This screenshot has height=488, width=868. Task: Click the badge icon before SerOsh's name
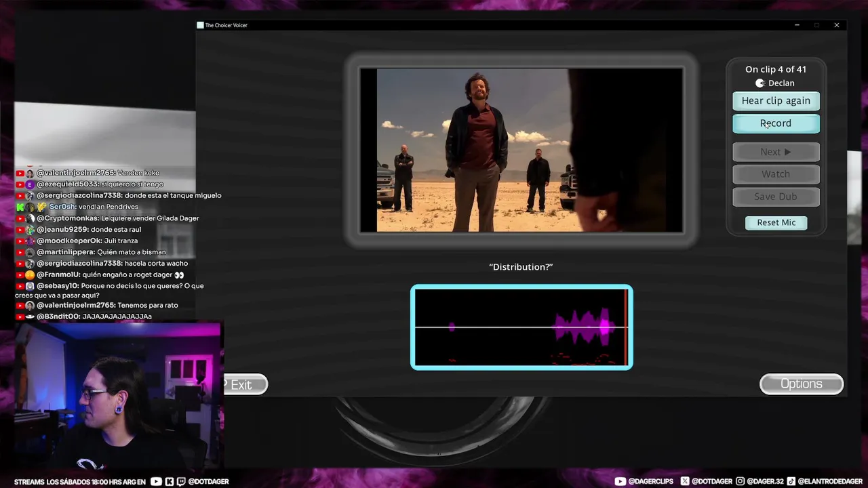(x=41, y=207)
